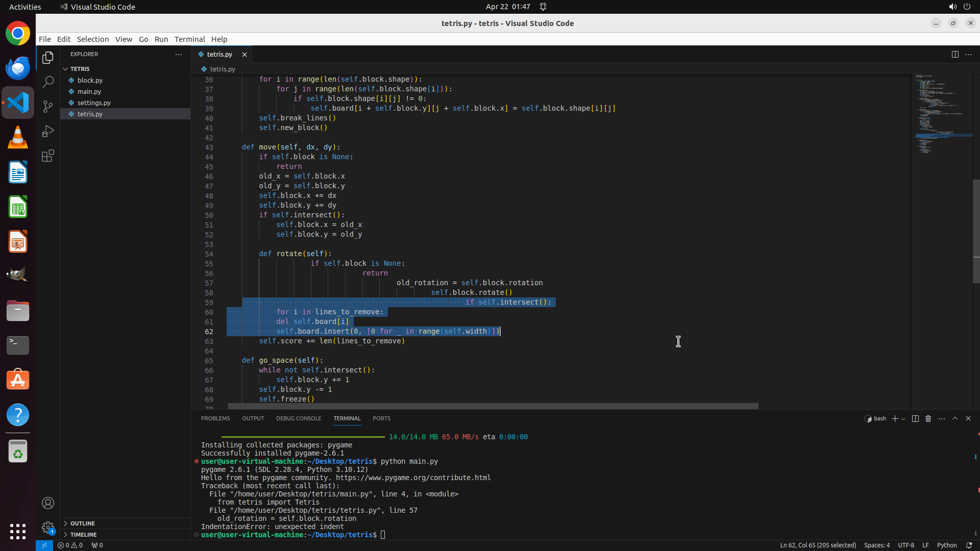Click the Split Terminal icon
The image size is (980, 551).
[915, 418]
